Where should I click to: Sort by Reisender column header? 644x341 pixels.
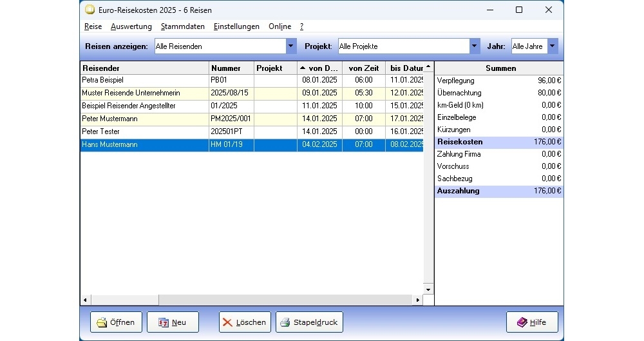(x=144, y=68)
